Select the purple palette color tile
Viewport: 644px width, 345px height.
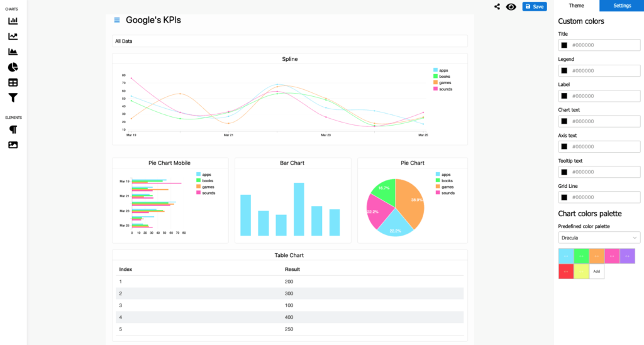tap(628, 256)
